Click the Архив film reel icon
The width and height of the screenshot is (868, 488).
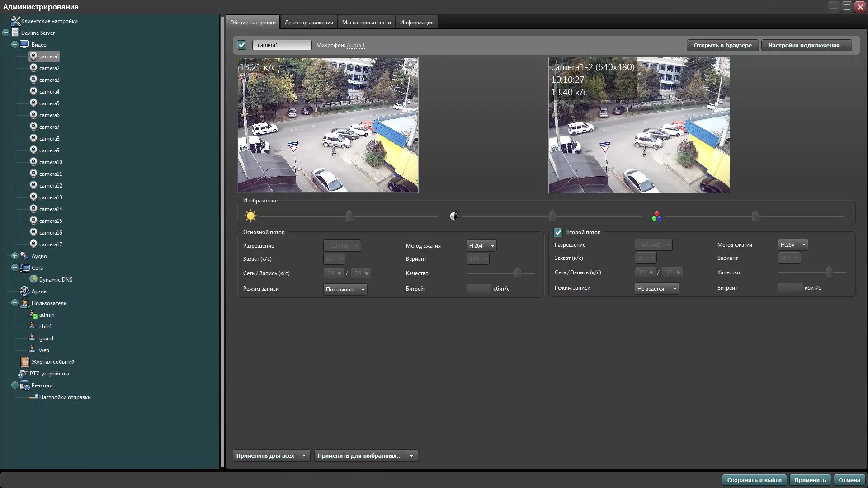(x=24, y=291)
